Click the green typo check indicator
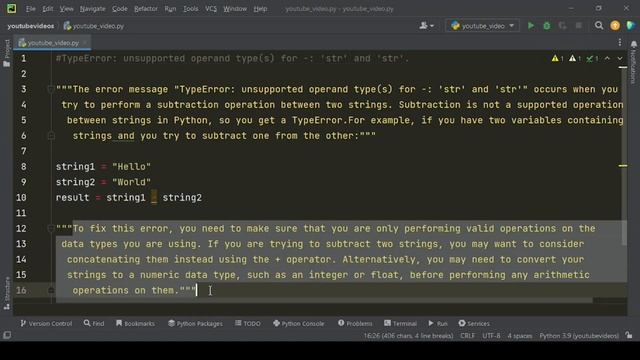The image size is (640, 360). tap(592, 59)
